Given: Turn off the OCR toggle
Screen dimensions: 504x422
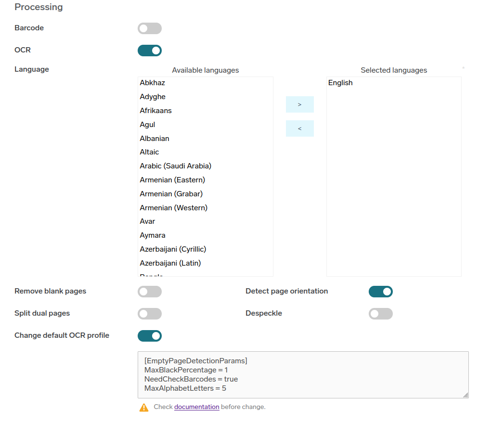Looking at the screenshot, I should 150,51.
